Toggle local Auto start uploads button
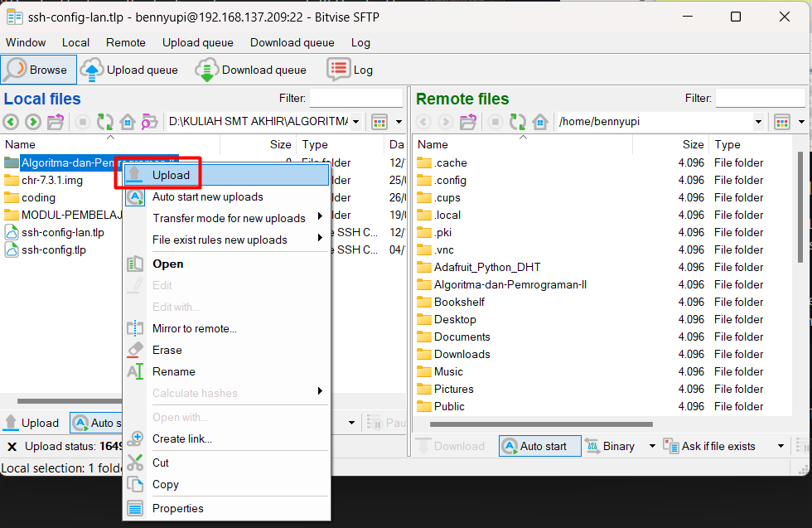Viewport: 812px width, 528px height. click(x=96, y=423)
